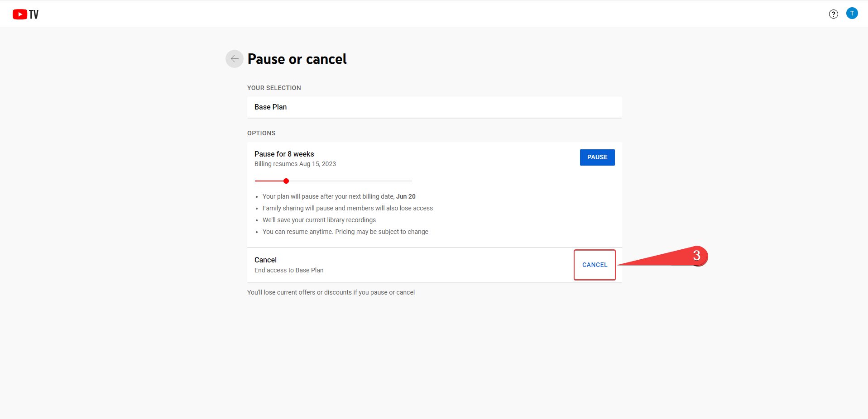868x419 pixels.
Task: Click the YOUR SELECTION section label
Action: pos(274,88)
